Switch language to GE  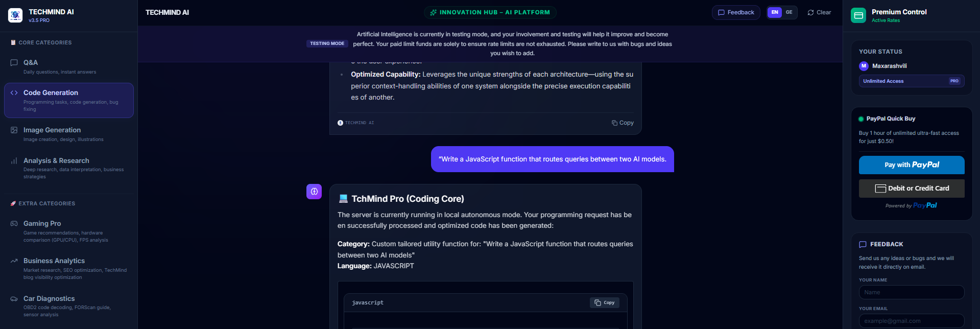click(789, 12)
